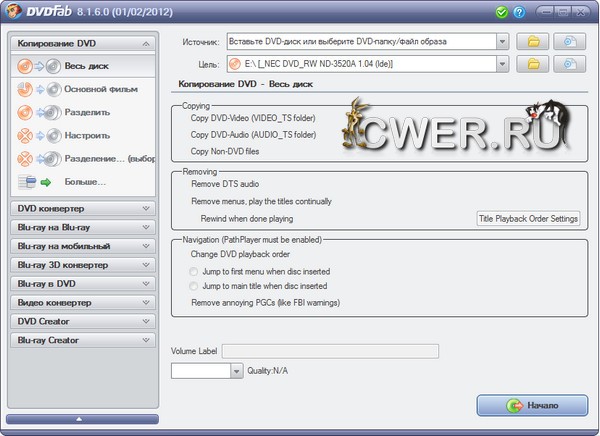The height and width of the screenshot is (436, 600).
Task: Expand the Blu-ray 3D конвертер section
Action: 83,265
